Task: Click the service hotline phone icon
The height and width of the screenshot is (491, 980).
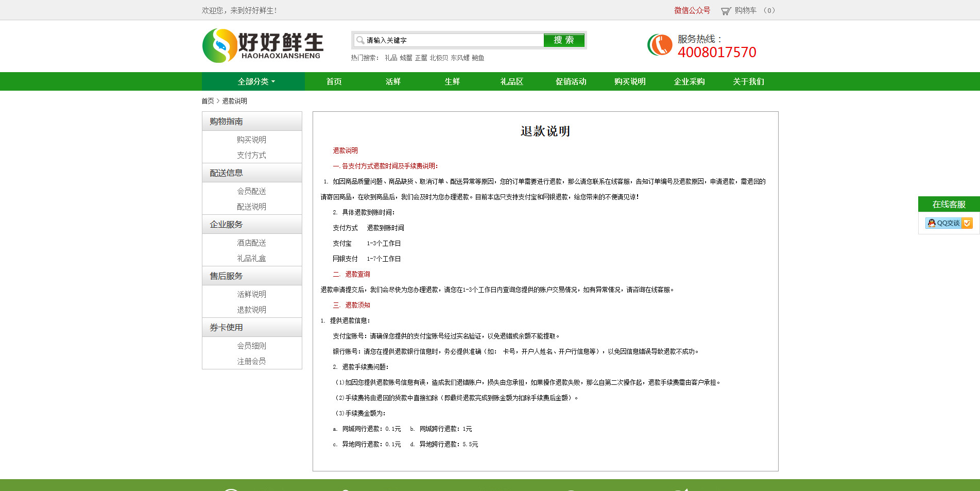Action: coord(660,45)
